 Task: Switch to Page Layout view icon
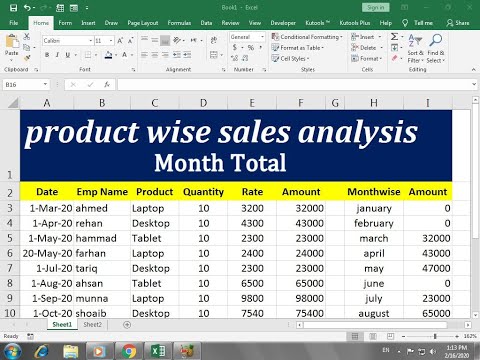(x=373, y=336)
